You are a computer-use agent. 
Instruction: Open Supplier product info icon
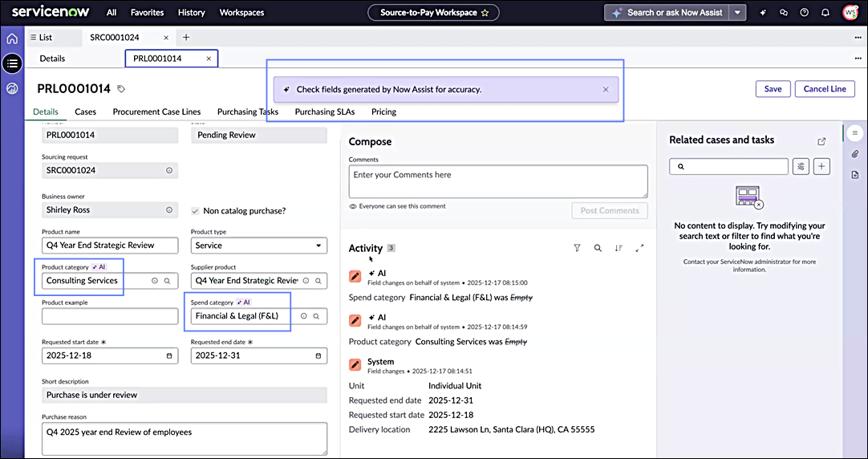click(x=306, y=281)
